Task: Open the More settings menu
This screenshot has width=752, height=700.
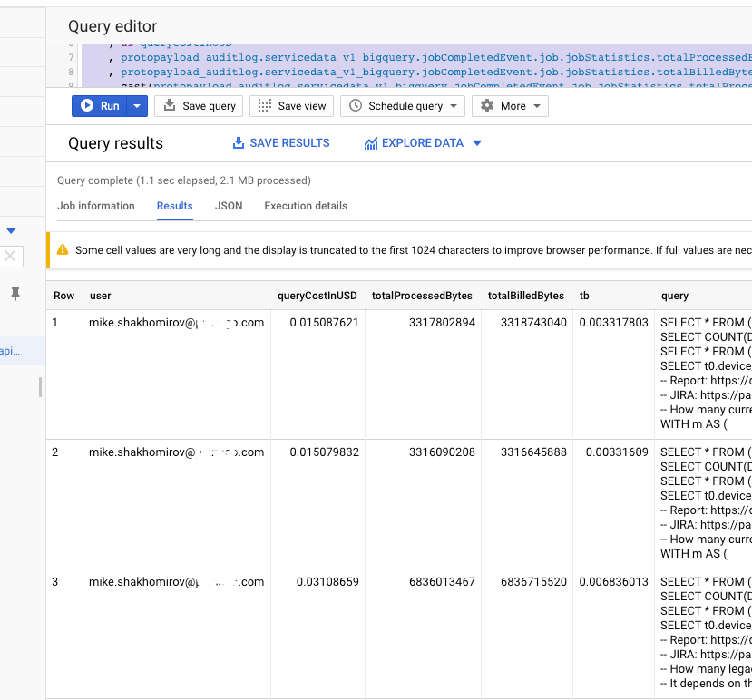Action: point(510,106)
